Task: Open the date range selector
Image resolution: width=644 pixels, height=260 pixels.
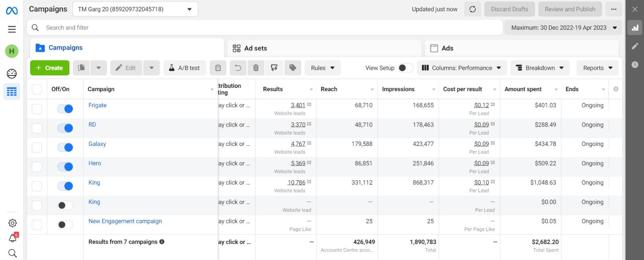Action: click(x=563, y=28)
